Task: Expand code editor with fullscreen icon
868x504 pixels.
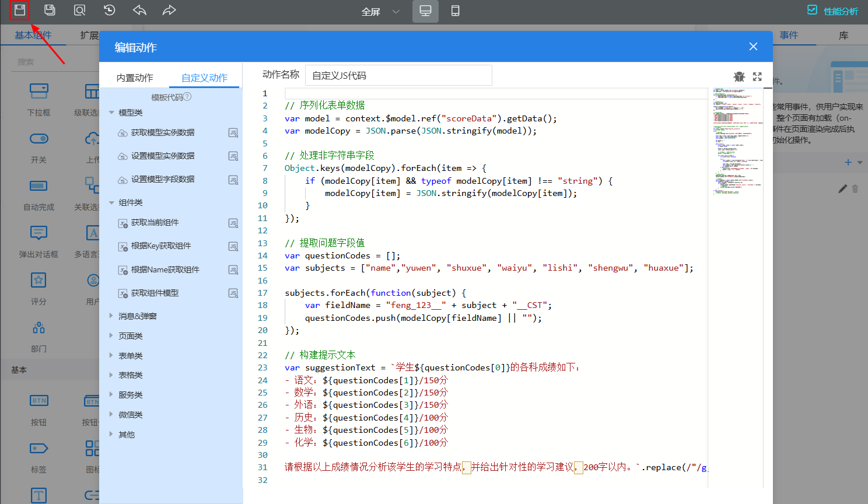Action: [757, 76]
